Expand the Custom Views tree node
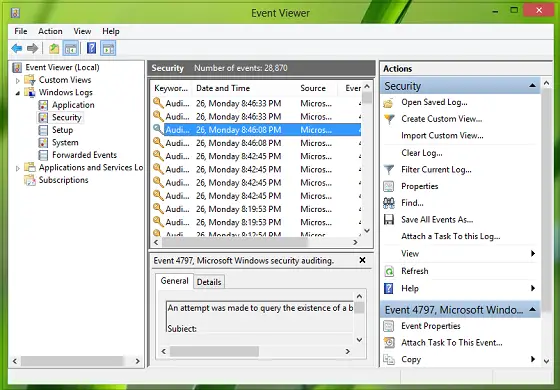The width and height of the screenshot is (560, 390). click(x=18, y=80)
